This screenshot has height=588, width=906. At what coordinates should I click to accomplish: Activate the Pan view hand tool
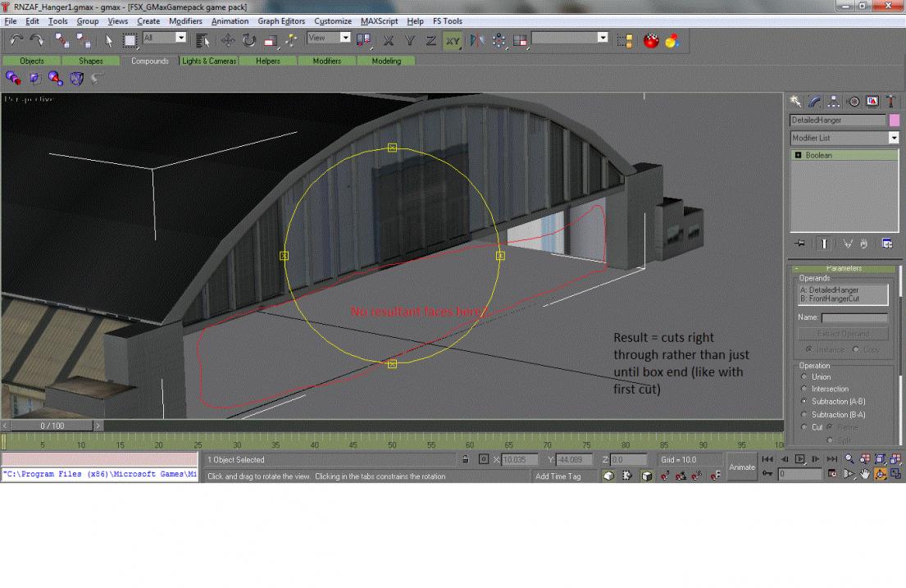[864, 474]
